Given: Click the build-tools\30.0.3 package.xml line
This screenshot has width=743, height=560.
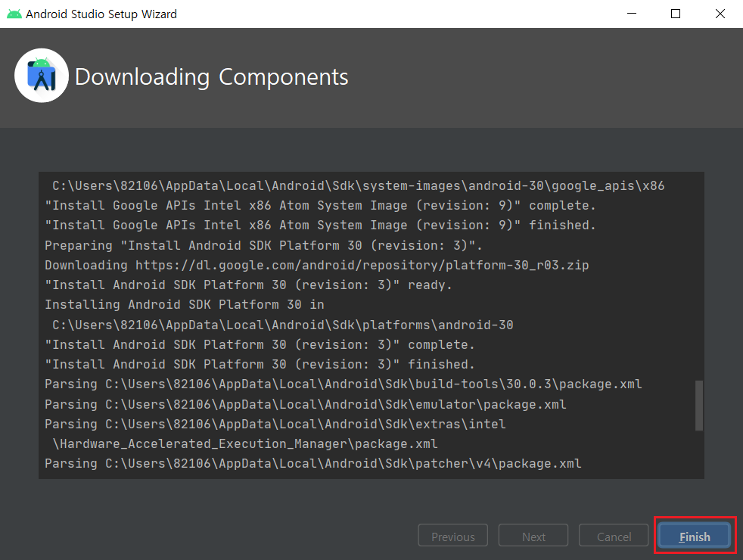Looking at the screenshot, I should click(343, 384).
